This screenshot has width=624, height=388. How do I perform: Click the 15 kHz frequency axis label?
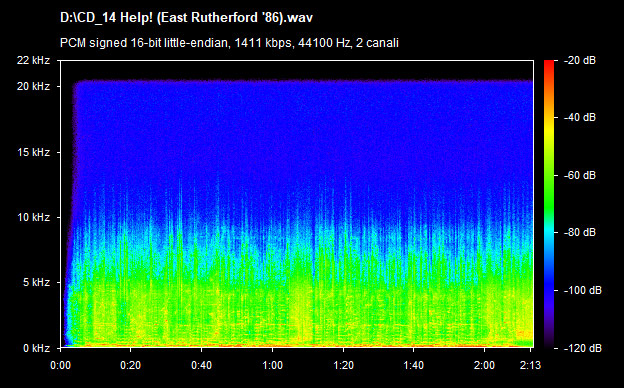(33, 152)
